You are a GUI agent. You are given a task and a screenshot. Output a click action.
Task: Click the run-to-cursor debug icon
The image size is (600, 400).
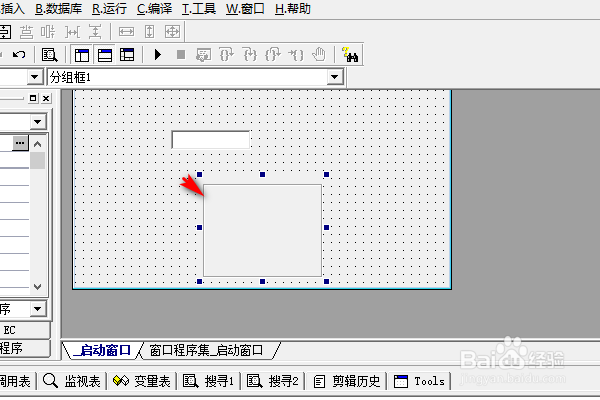(x=296, y=55)
